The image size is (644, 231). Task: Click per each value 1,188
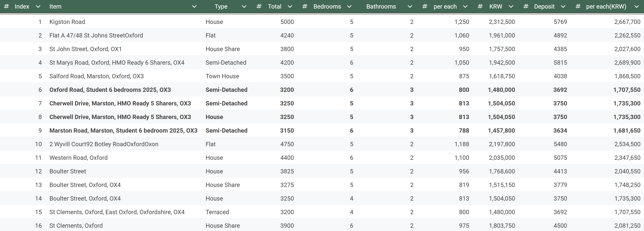coord(462,144)
